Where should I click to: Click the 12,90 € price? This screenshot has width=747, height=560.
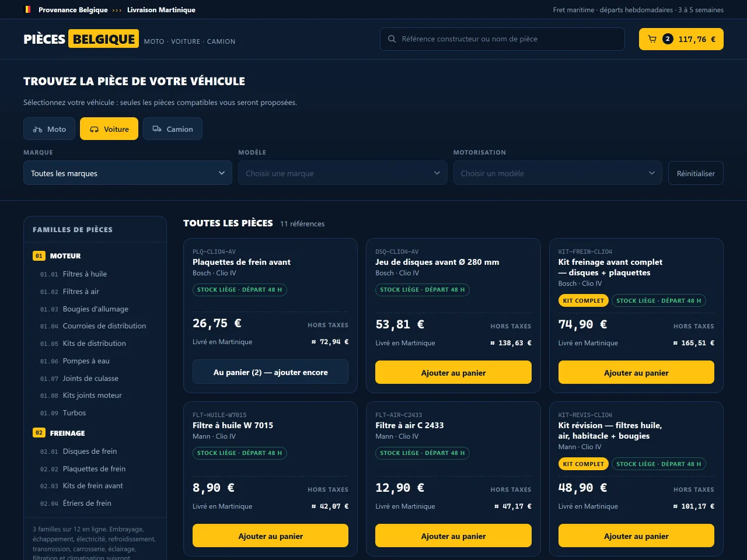(400, 488)
